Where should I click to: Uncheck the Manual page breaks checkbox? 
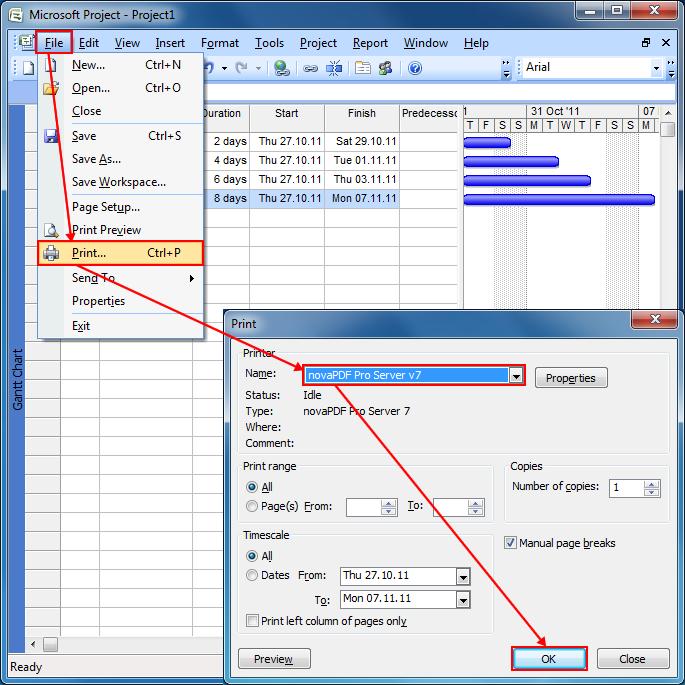coord(510,543)
